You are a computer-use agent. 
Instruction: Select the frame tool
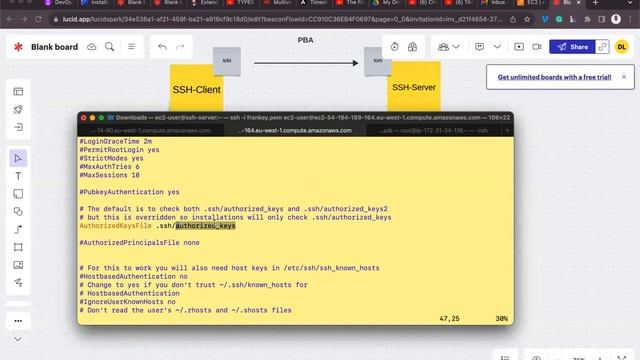pos(18,247)
